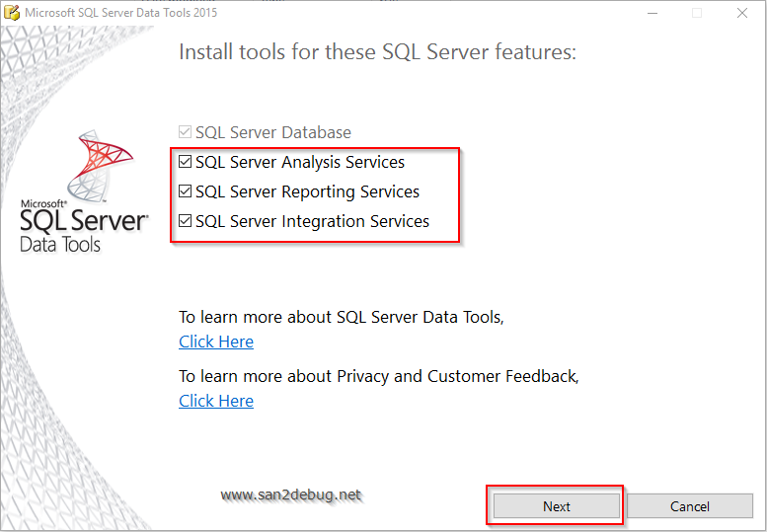Click the "SQL Server Integration Services" label text
The width and height of the screenshot is (767, 532).
click(x=312, y=221)
